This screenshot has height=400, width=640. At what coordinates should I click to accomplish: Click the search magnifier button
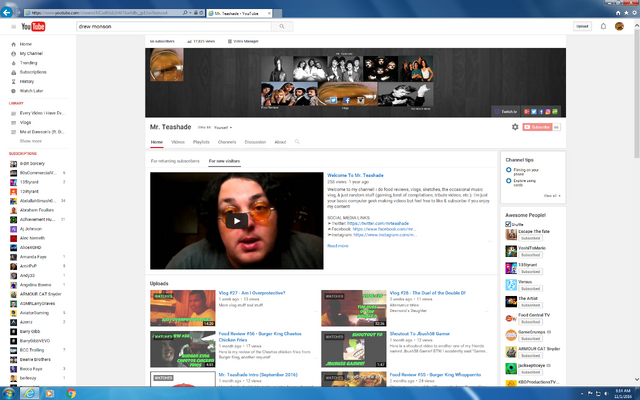(x=282, y=27)
